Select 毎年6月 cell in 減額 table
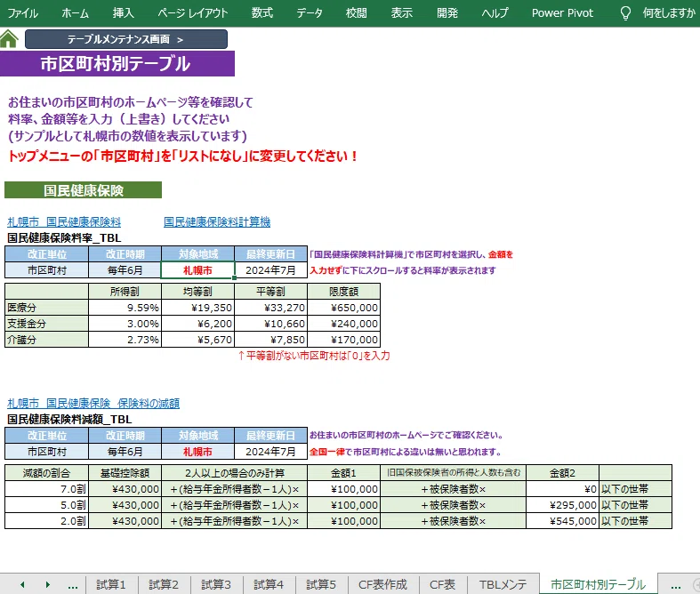The height and width of the screenshot is (594, 700). [x=125, y=452]
